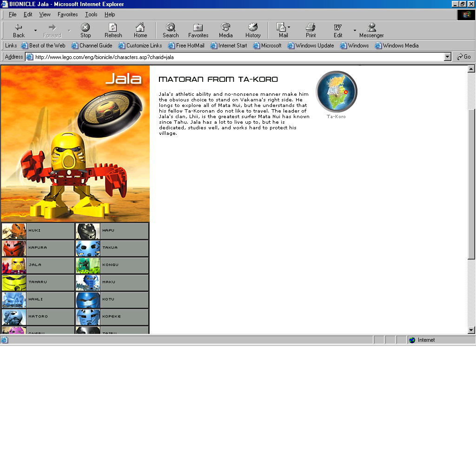Screen dimensions: 476x465
Task: Expand the Back history dropdown arrow
Action: point(35,30)
